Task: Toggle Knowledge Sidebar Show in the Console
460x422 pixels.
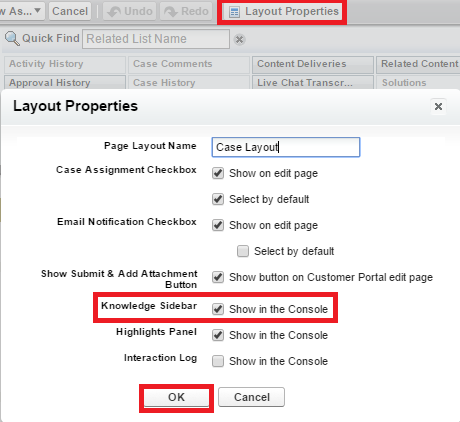Action: [218, 309]
